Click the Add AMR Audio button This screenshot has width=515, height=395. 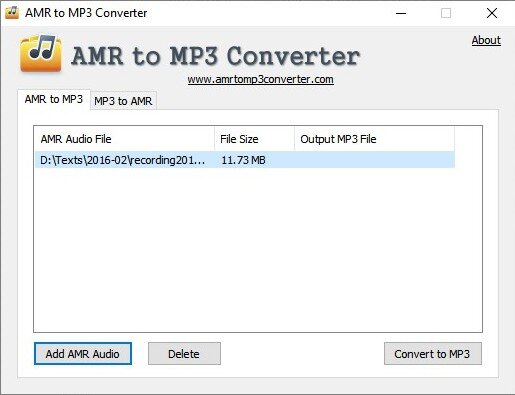tap(83, 354)
